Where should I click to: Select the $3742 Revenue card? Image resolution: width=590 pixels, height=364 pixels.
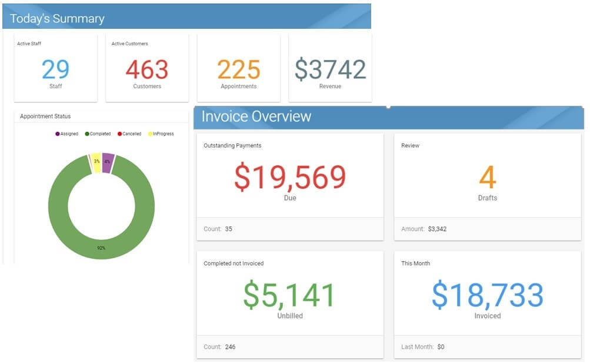click(x=330, y=68)
